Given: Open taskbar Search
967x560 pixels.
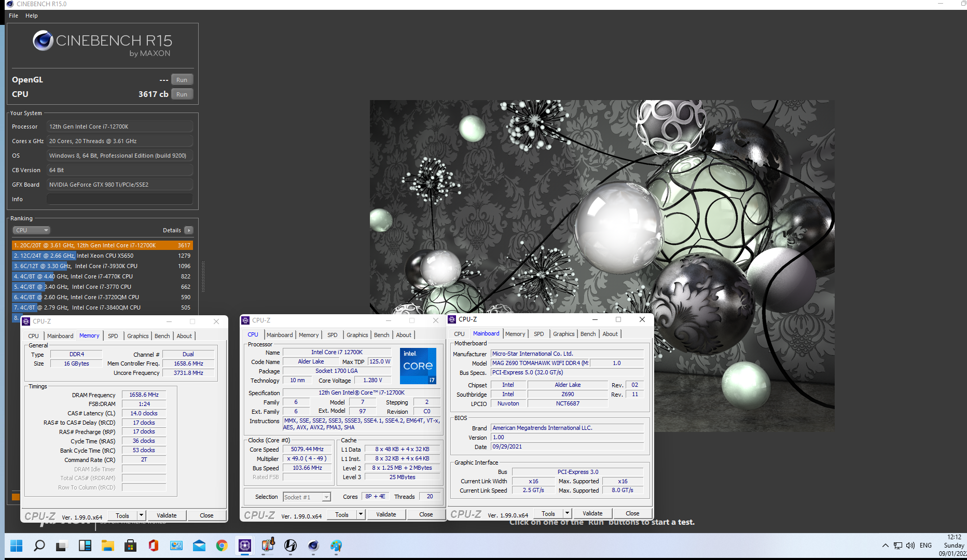Looking at the screenshot, I should [x=39, y=545].
